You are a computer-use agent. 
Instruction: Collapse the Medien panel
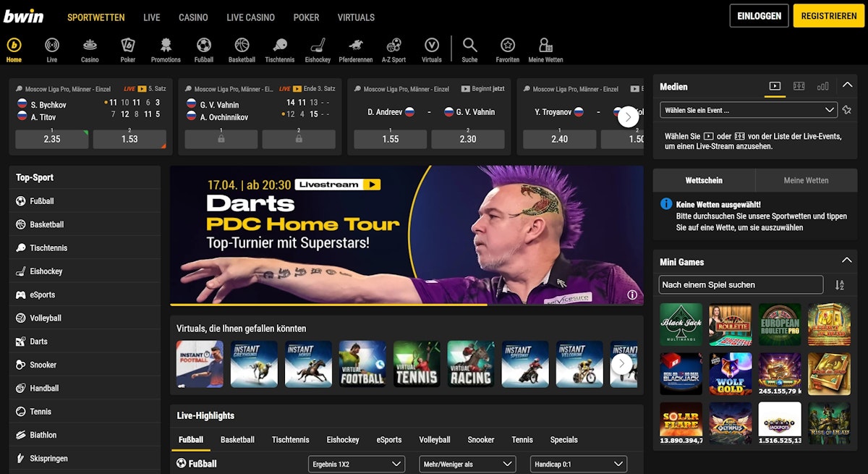[x=847, y=85]
